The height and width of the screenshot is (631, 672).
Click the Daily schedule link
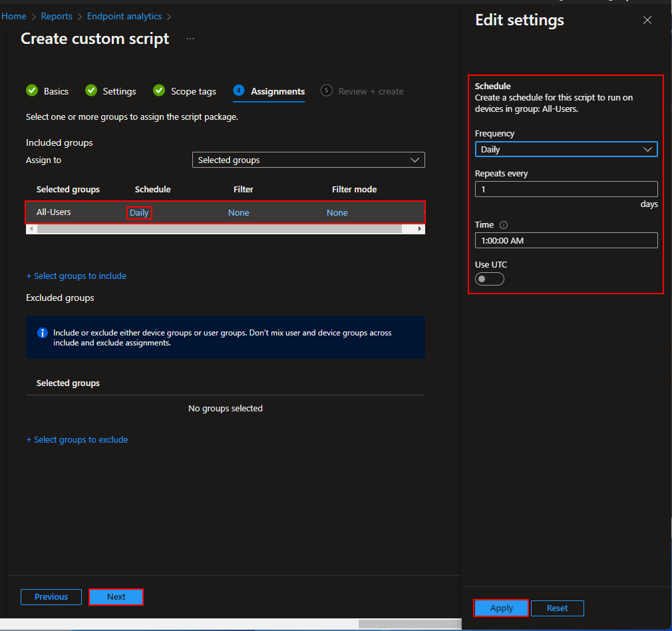click(139, 213)
